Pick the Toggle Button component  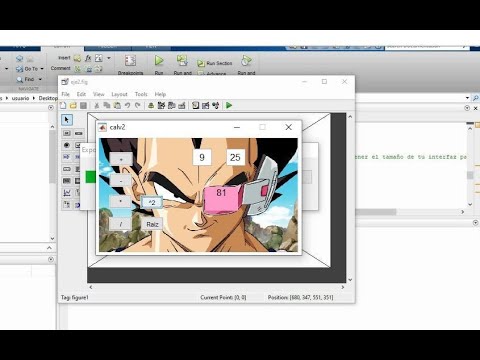[67, 181]
